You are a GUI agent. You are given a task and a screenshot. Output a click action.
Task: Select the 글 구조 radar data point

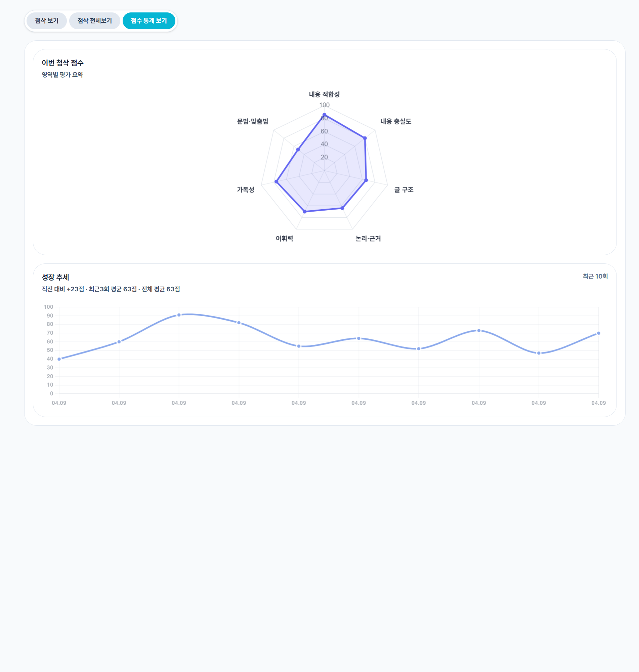[366, 180]
